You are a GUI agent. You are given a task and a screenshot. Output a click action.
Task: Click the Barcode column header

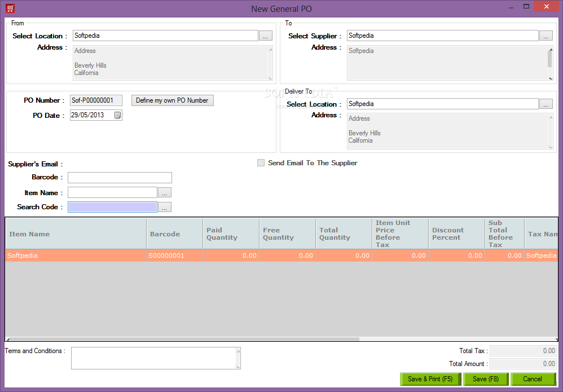pos(174,234)
